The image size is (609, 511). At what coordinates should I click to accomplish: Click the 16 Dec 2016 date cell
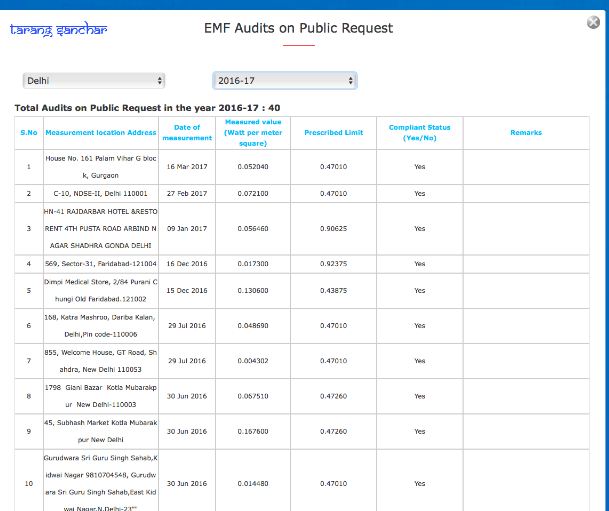[187, 263]
